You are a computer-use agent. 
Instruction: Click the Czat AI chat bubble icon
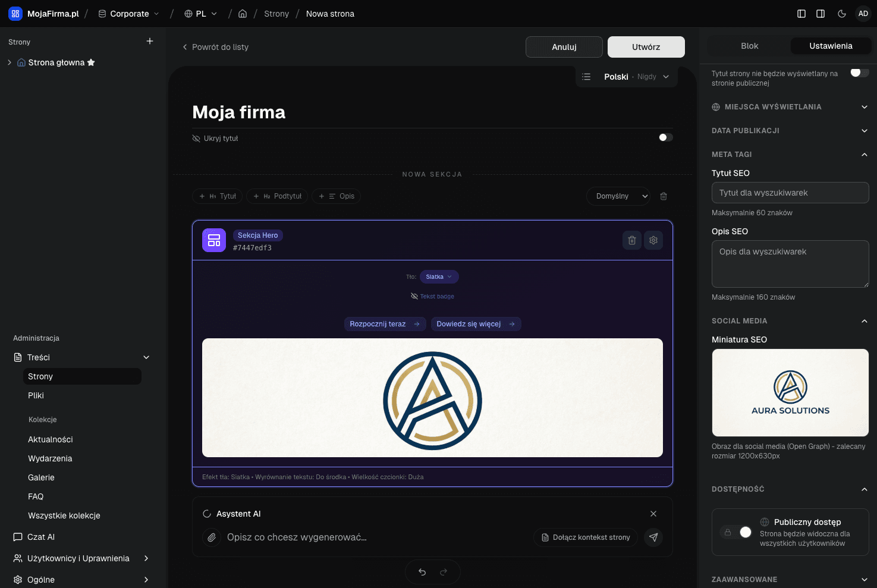[x=18, y=537]
